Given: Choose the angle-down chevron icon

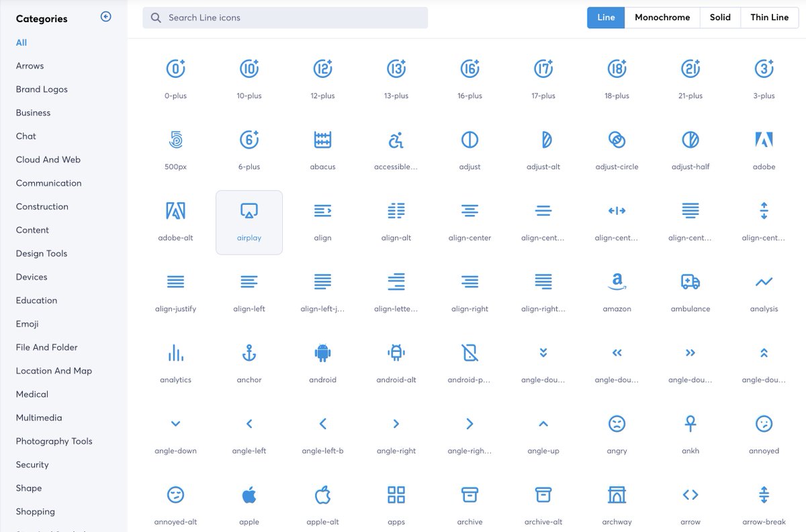Looking at the screenshot, I should (x=175, y=424).
